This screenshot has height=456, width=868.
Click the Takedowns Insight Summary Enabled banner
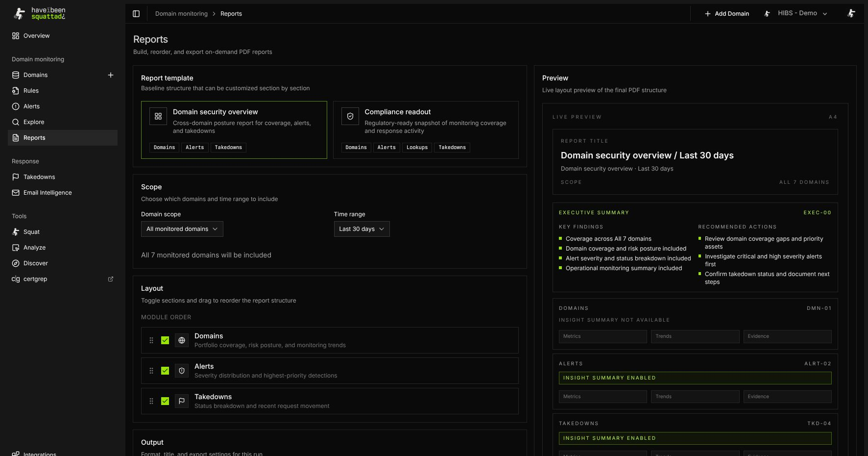pos(695,438)
